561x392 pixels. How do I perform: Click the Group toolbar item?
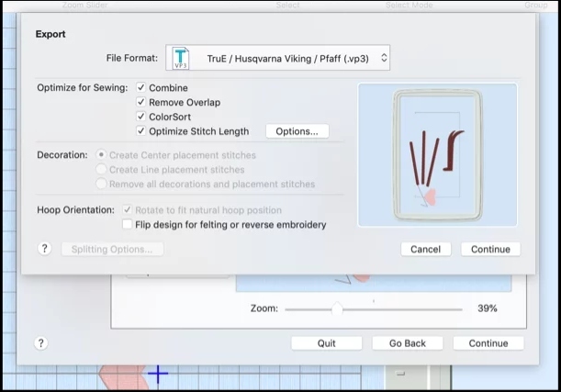coord(536,5)
